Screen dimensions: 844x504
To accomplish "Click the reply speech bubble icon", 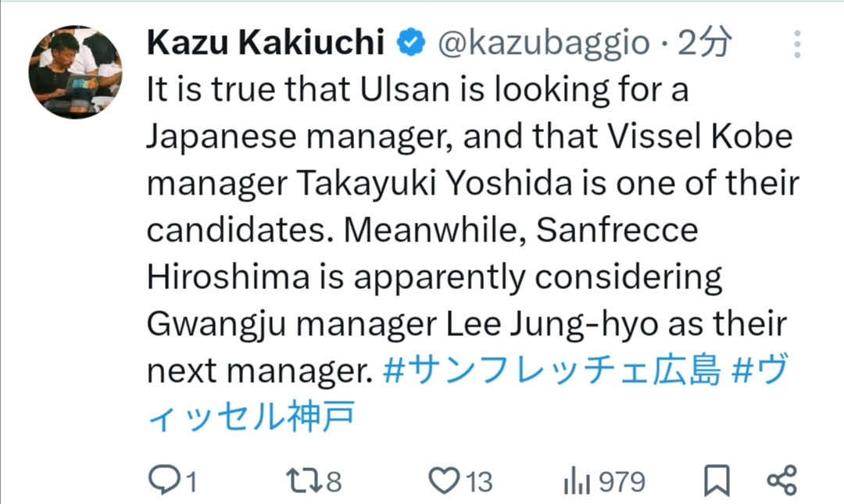I will 163,481.
